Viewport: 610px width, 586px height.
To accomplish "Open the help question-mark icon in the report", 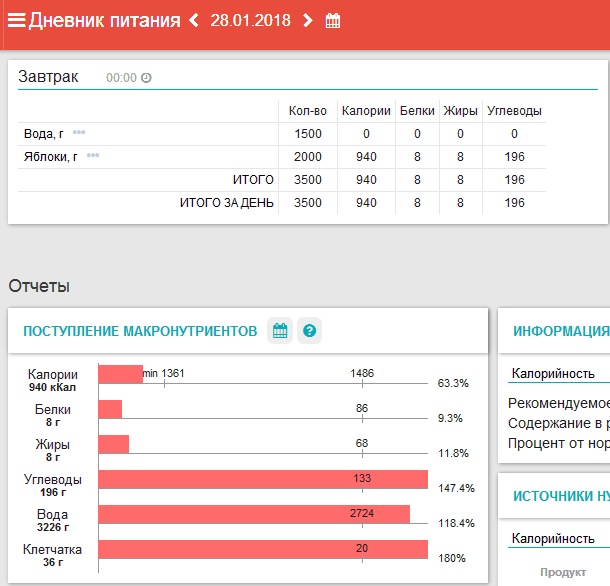I will [x=310, y=331].
